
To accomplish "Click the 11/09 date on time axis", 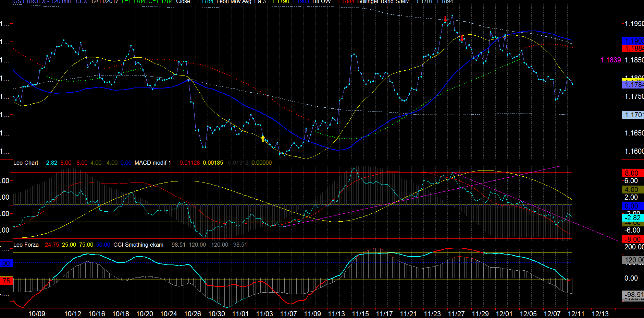I will 312,314.
